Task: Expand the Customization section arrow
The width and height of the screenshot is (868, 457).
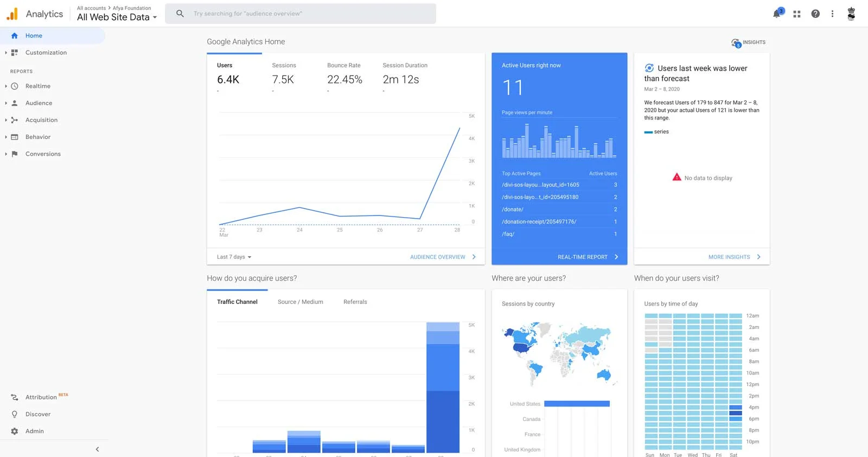Action: point(6,53)
